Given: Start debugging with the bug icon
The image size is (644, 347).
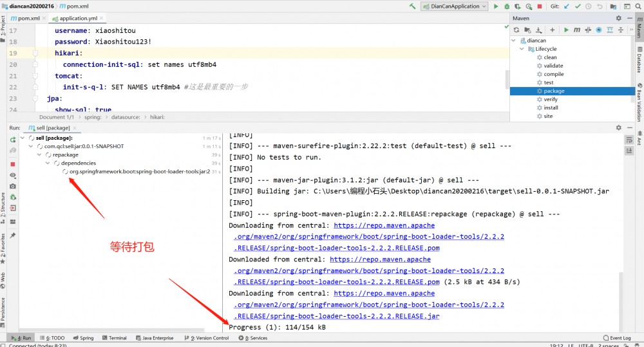Looking at the screenshot, I should click(x=506, y=6).
